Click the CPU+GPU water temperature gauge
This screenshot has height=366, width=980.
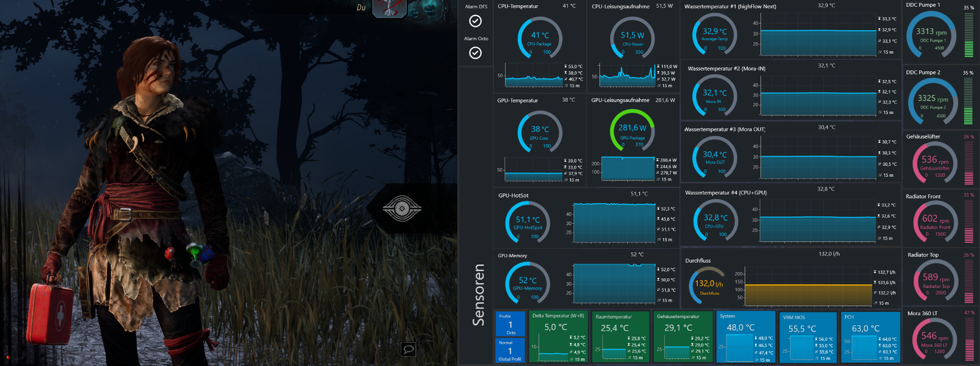[x=715, y=220]
